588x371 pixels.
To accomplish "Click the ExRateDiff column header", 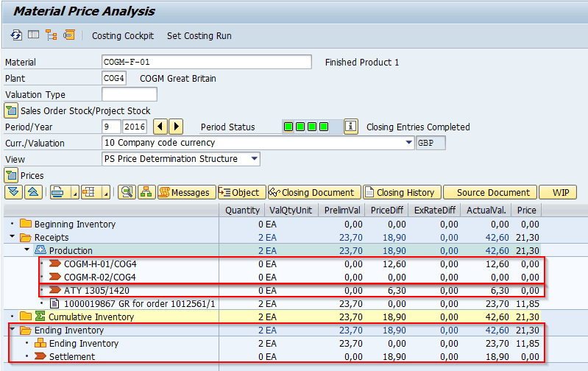I will [435, 210].
